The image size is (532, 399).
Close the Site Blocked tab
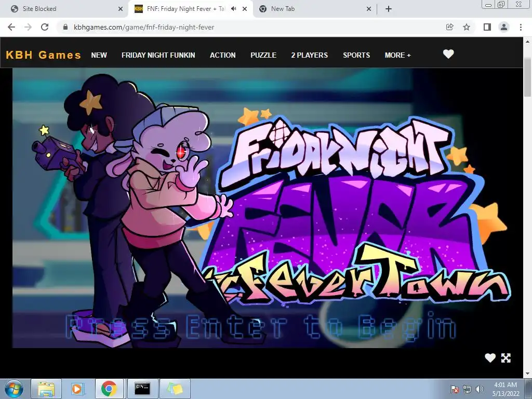click(x=120, y=9)
